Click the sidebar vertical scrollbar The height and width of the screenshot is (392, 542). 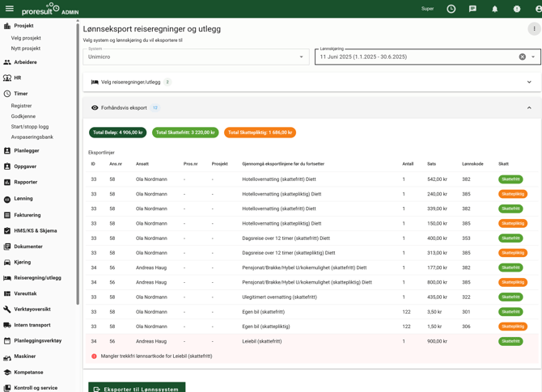78,162
